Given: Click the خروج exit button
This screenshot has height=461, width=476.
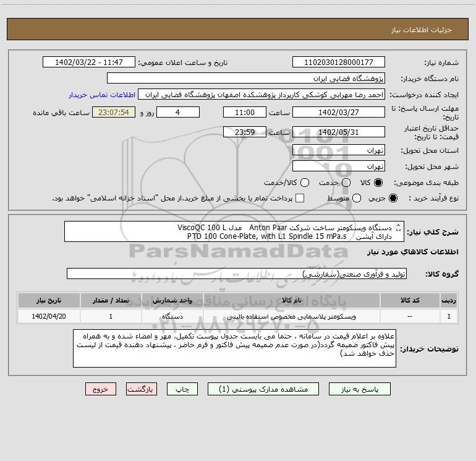Looking at the screenshot, I should coord(101,389).
